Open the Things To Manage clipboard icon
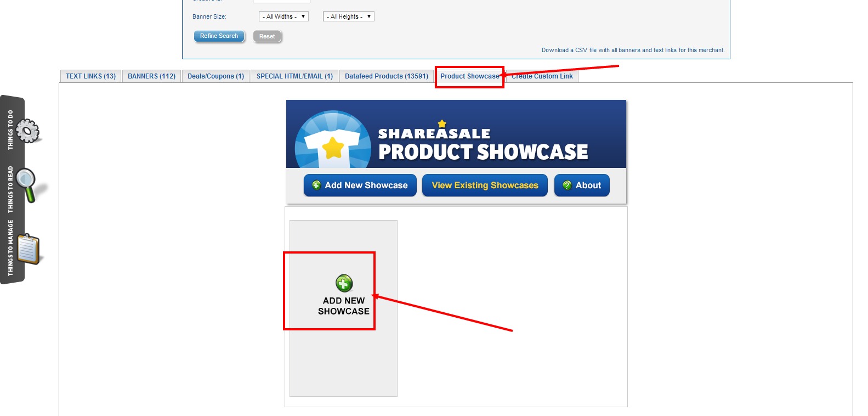The width and height of the screenshot is (868, 416). point(29,249)
